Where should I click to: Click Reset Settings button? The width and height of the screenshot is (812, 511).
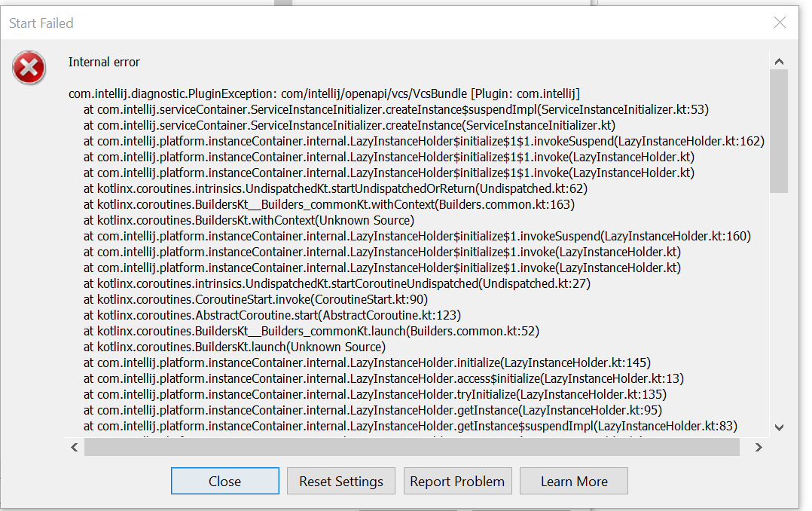(340, 481)
